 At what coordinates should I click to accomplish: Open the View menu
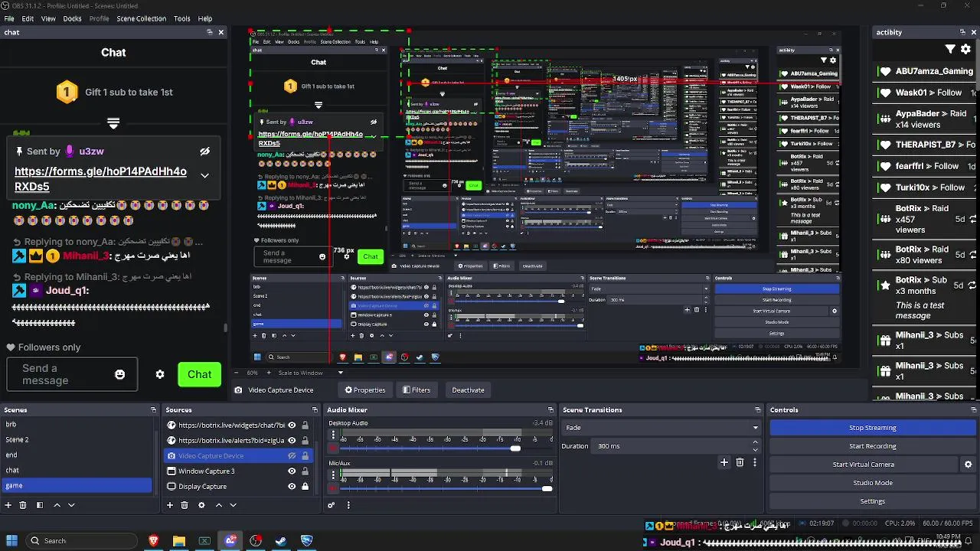coord(48,18)
